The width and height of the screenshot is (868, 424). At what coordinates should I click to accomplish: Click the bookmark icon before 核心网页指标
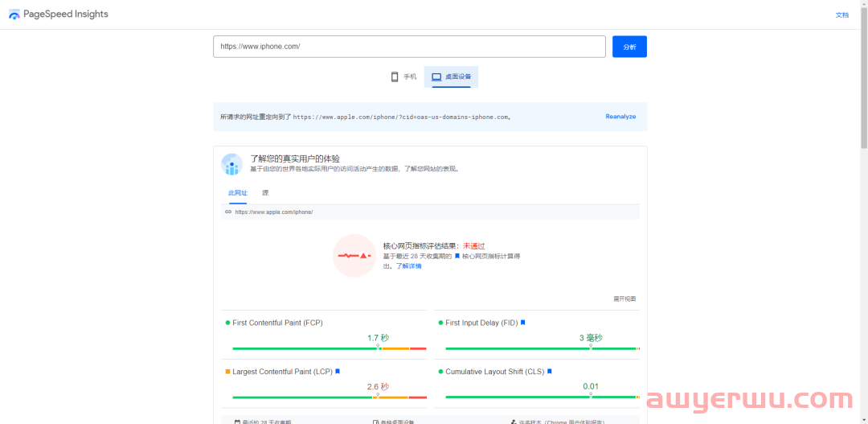point(457,257)
